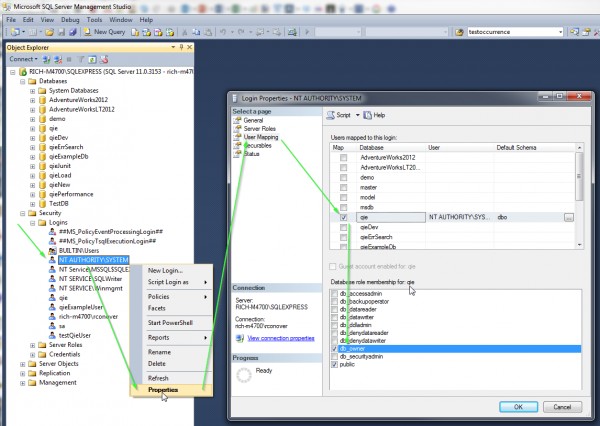Viewport: 600px width, 426px height.
Task: Click the Connect Object Explorer icon
Action: coord(46,59)
